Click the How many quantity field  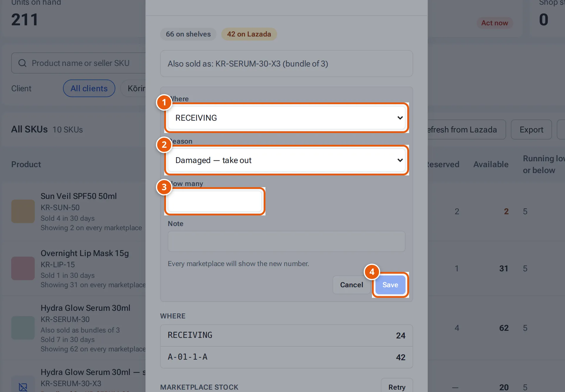215,201
